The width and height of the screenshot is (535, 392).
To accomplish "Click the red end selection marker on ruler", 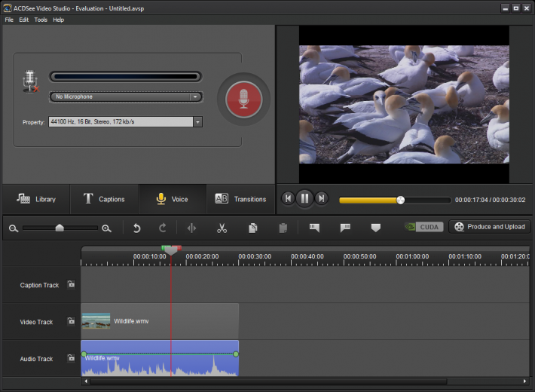I will [x=176, y=247].
